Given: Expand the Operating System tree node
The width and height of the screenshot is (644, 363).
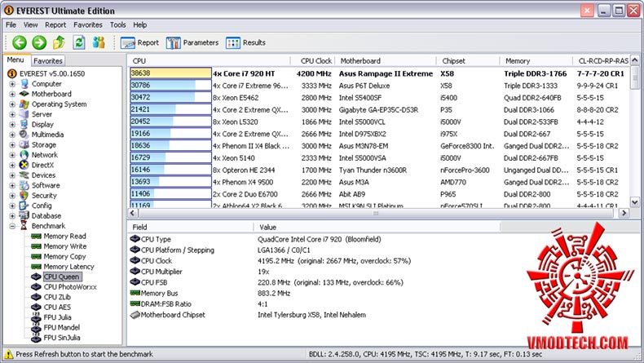Looking at the screenshot, I should [12, 104].
